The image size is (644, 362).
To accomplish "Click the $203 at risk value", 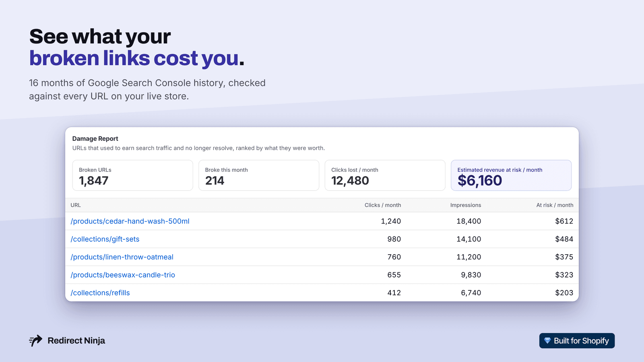I will pos(564,293).
